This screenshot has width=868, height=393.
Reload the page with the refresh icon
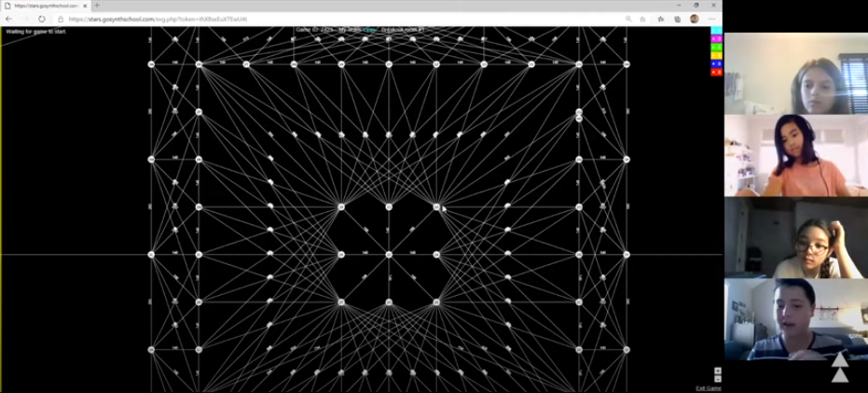click(x=42, y=19)
